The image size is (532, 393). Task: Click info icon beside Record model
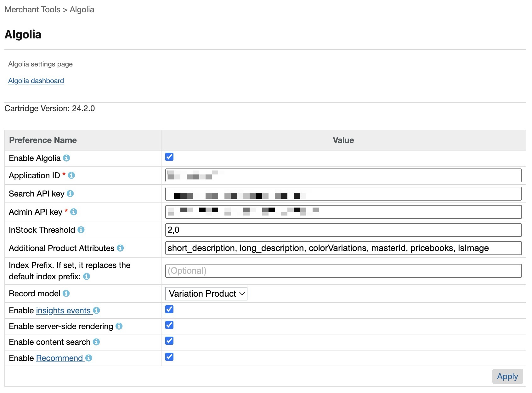(x=66, y=293)
